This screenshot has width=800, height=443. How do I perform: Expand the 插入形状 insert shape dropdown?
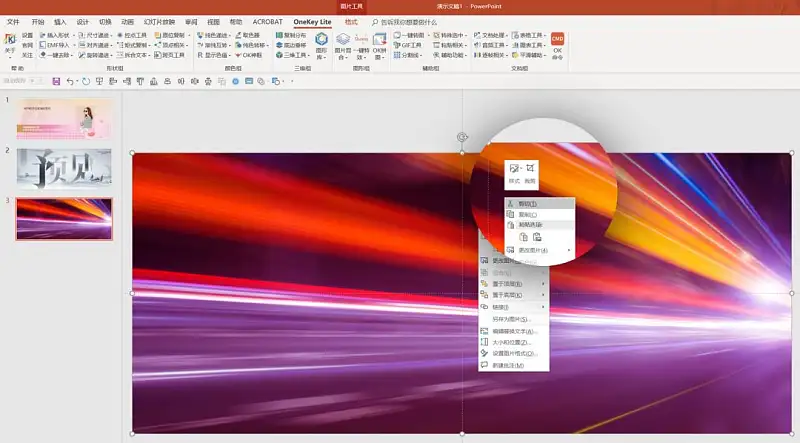(74, 35)
